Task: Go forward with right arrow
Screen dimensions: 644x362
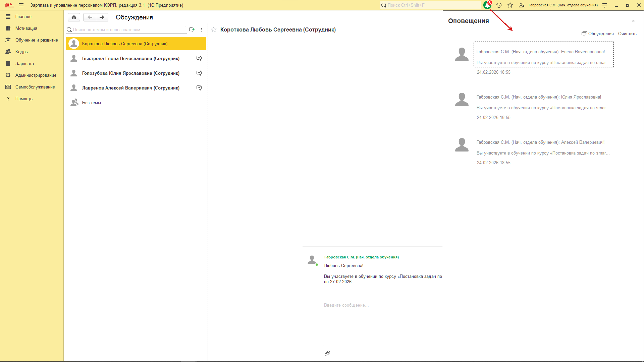Action: point(102,17)
